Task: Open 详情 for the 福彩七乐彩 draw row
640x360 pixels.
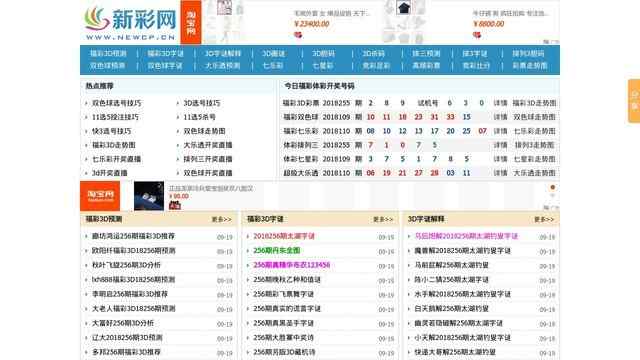Action: click(500, 131)
